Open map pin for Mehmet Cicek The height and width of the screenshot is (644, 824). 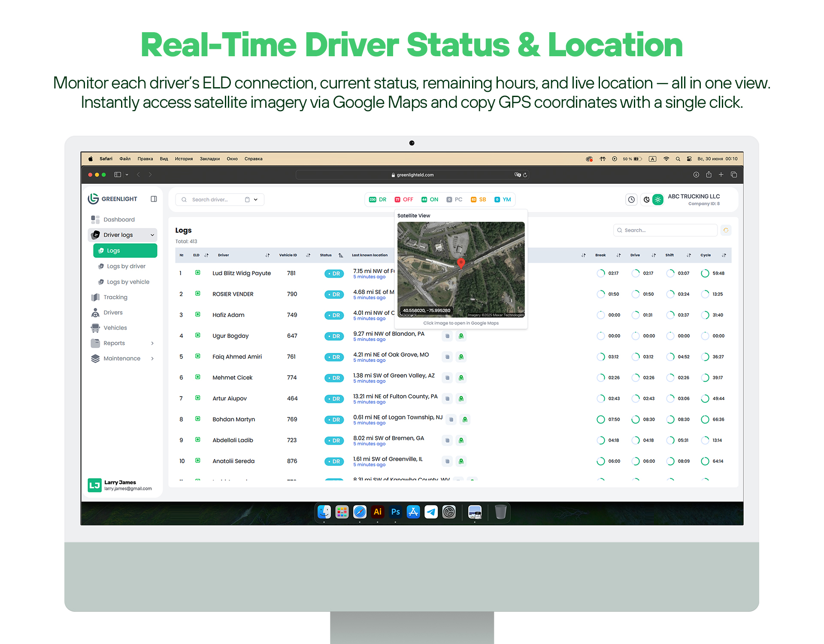pyautogui.click(x=461, y=378)
